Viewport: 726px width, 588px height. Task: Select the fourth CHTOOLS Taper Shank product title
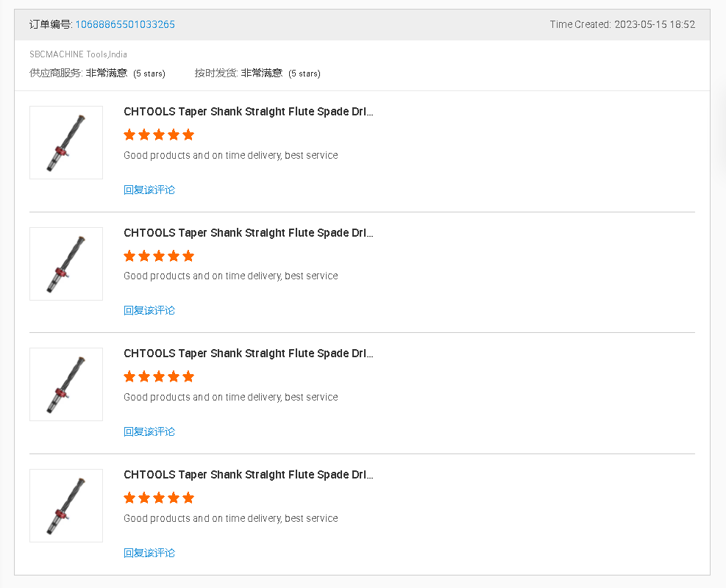coord(248,475)
